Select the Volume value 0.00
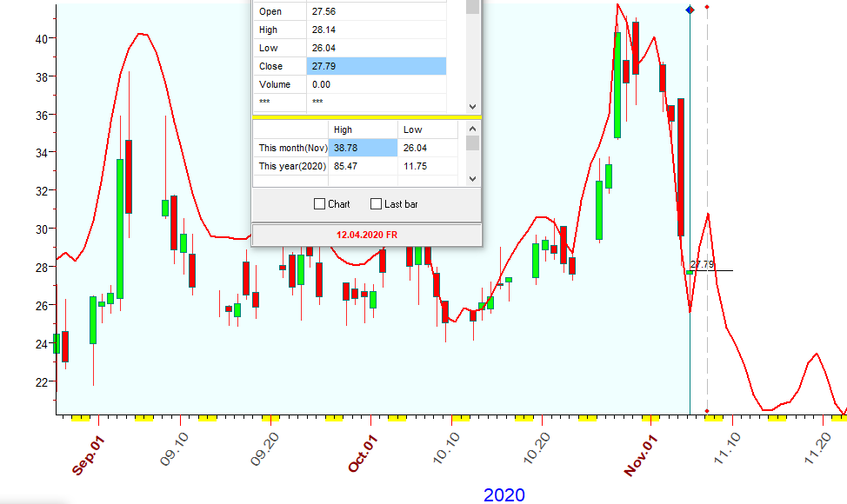This screenshot has height=504, width=847. [377, 84]
